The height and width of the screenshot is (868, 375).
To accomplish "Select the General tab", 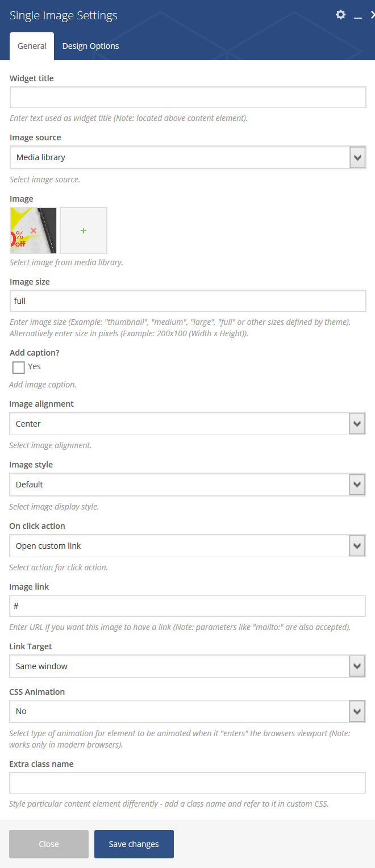I will pos(32,46).
